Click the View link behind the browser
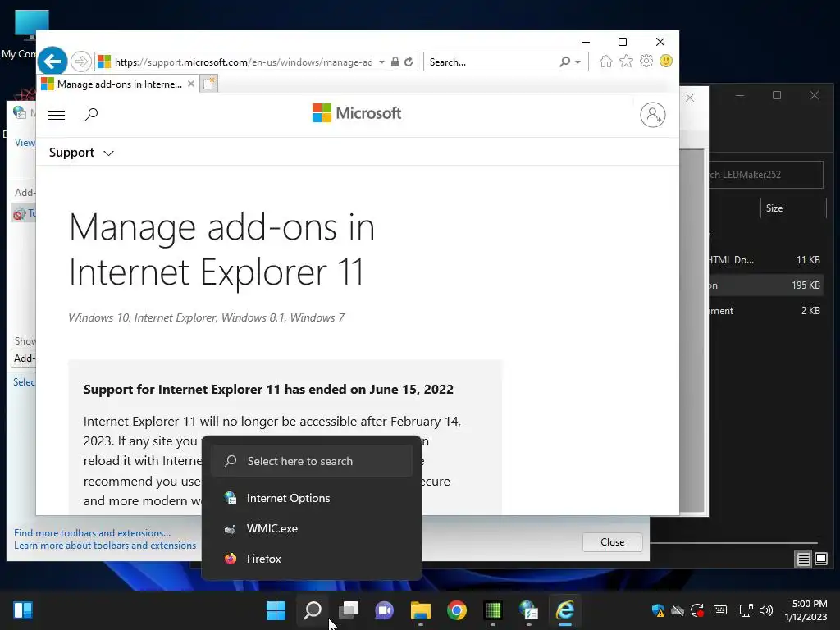Screen dimensions: 840x630 coord(25,143)
